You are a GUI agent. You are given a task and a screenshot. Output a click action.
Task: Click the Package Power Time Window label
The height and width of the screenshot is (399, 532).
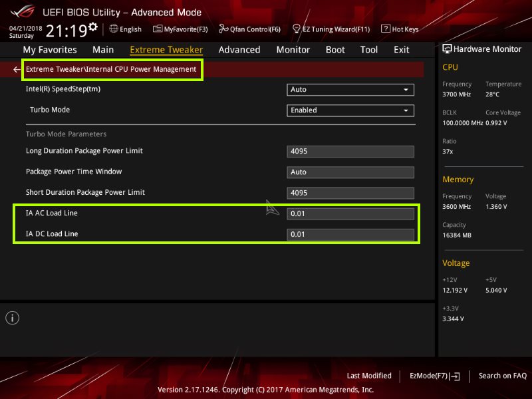pyautogui.click(x=74, y=172)
